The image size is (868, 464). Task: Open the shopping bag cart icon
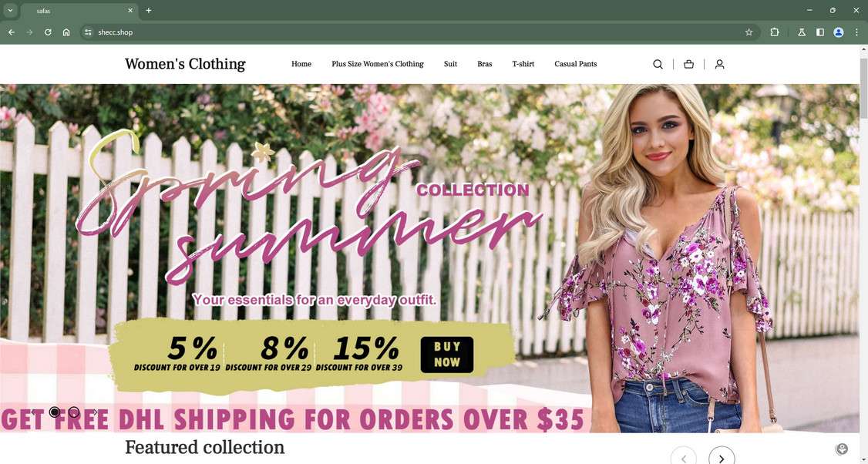pos(688,64)
